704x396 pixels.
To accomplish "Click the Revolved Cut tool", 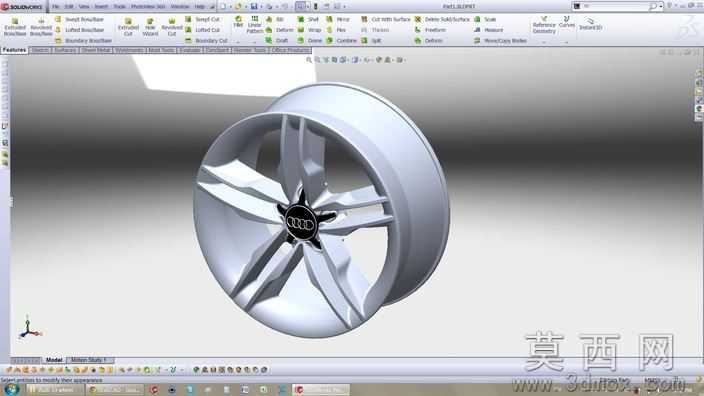I will point(172,27).
